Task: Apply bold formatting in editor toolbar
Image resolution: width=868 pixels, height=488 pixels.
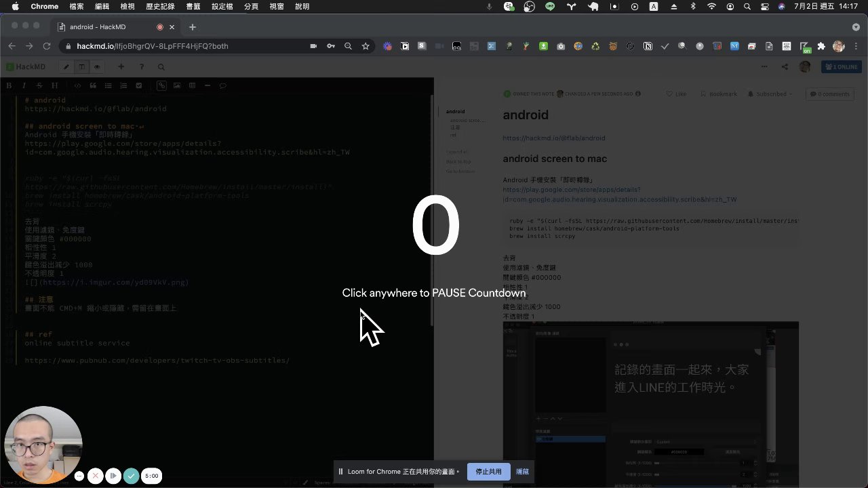Action: pos(9,86)
